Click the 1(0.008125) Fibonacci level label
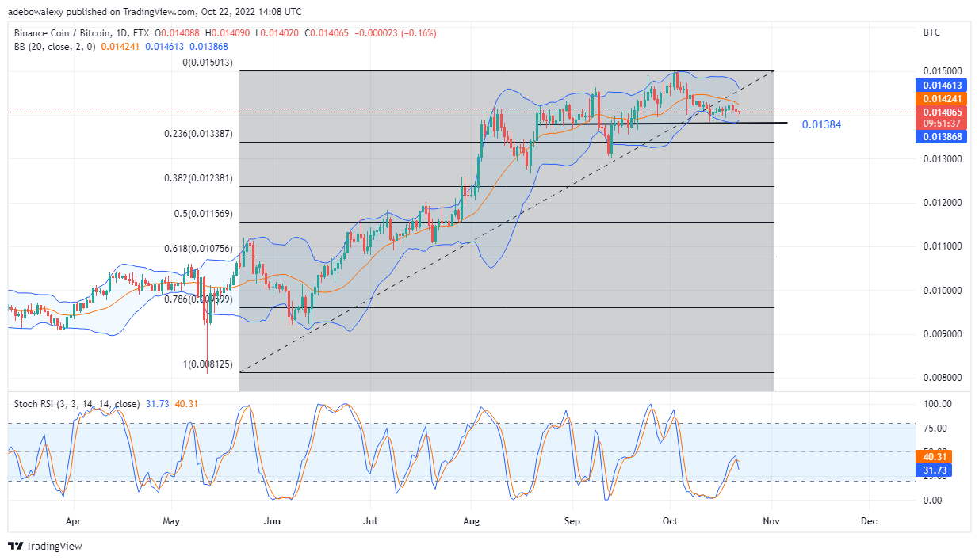This screenshot has width=979, height=560. (x=208, y=364)
